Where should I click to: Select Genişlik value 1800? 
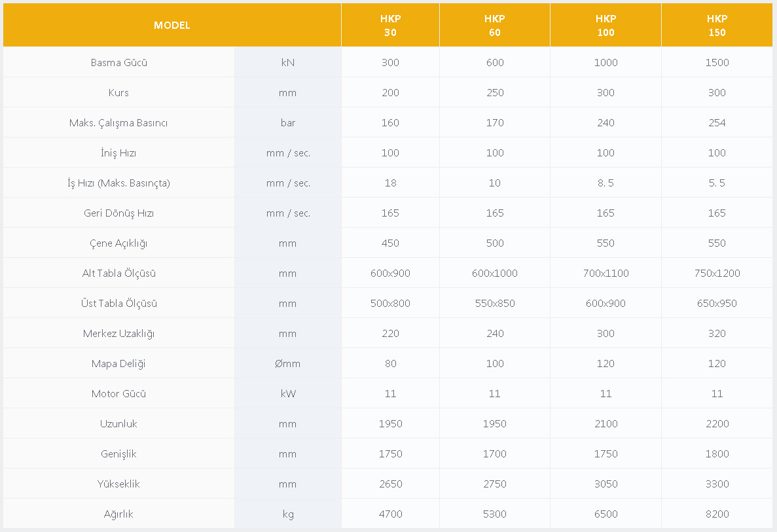pos(717,453)
